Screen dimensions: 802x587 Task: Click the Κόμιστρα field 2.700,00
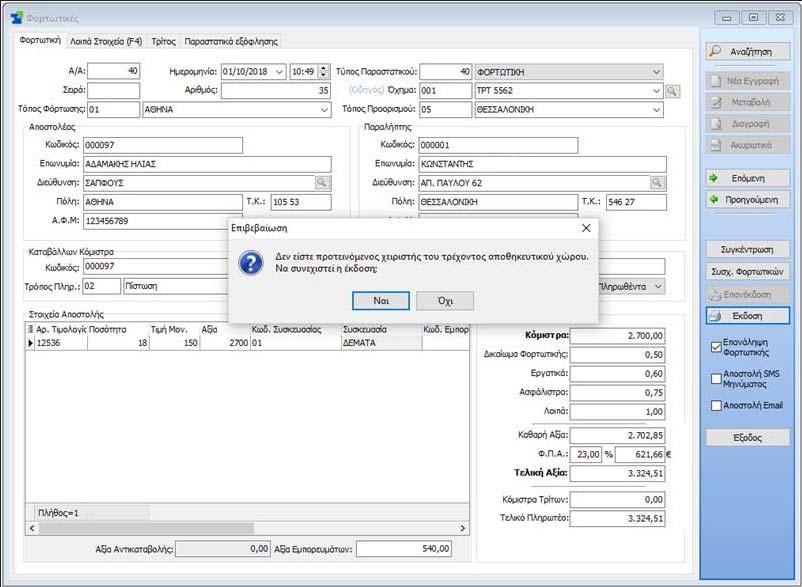[618, 336]
